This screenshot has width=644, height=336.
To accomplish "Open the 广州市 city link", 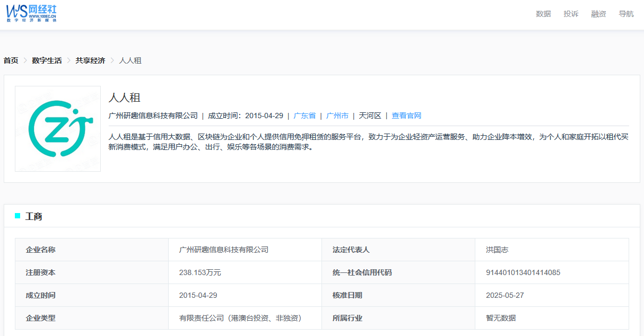I will click(x=337, y=116).
